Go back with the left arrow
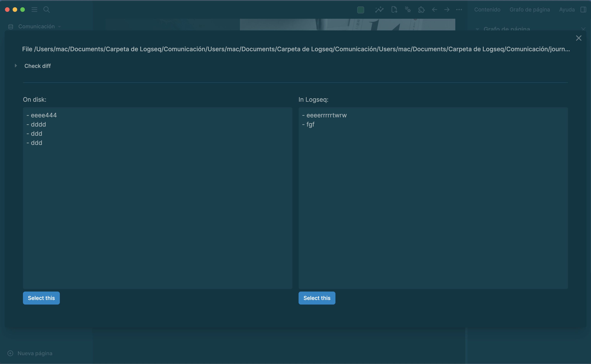 pos(434,10)
